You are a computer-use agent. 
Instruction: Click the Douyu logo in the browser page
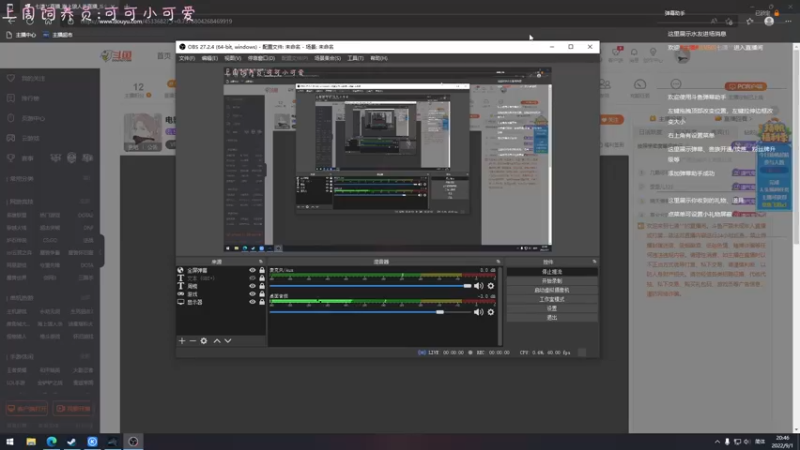coord(117,56)
